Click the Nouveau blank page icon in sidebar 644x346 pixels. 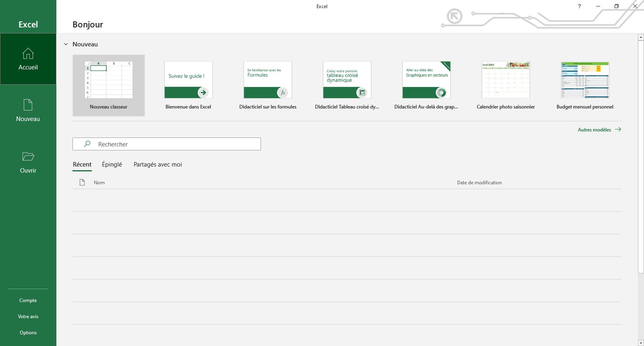[28, 105]
